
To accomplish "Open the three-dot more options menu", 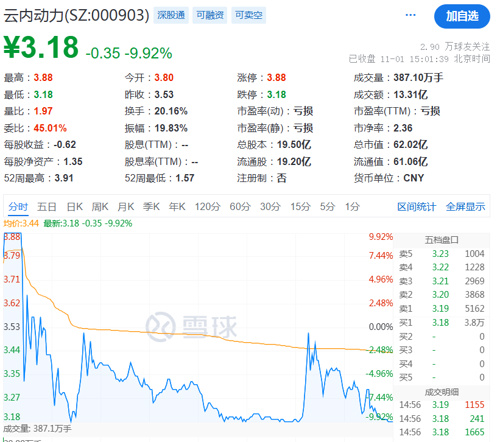I will [410, 15].
